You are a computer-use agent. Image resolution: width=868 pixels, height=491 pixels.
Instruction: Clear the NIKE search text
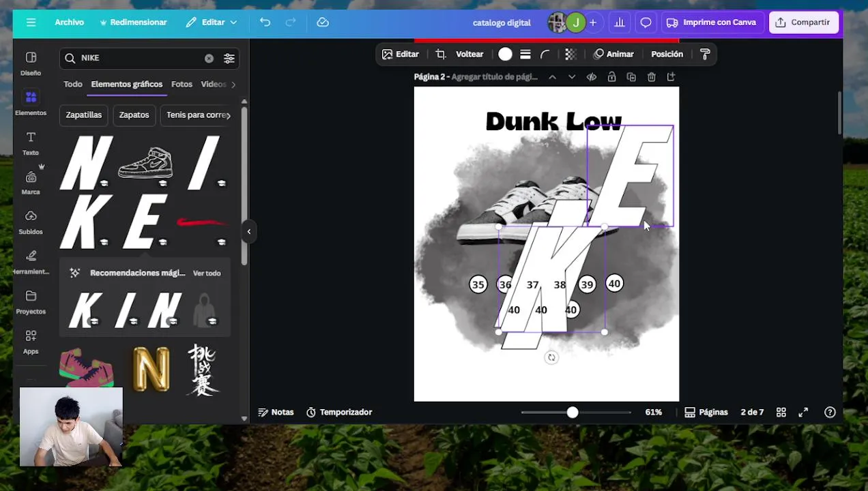click(x=209, y=59)
